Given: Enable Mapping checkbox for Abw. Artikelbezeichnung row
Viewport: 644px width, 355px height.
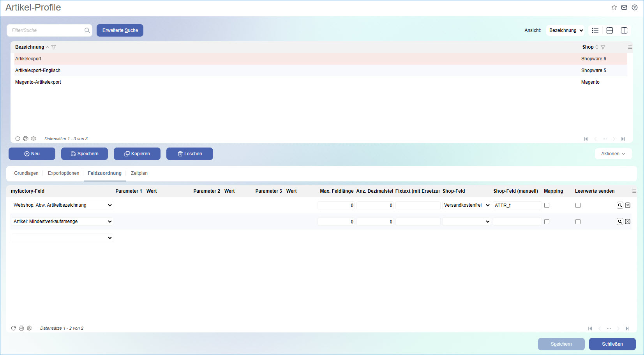Looking at the screenshot, I should click(547, 205).
